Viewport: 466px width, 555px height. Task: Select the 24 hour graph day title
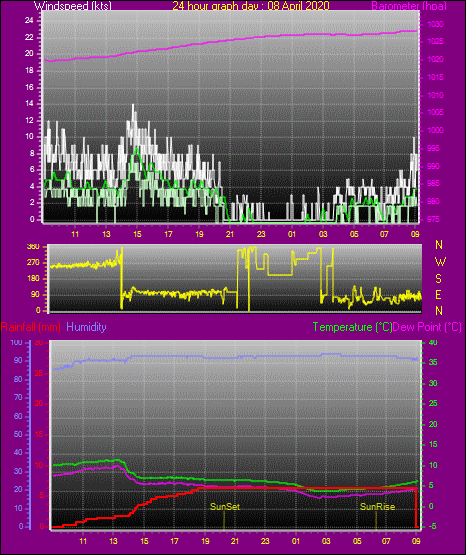click(x=251, y=6)
